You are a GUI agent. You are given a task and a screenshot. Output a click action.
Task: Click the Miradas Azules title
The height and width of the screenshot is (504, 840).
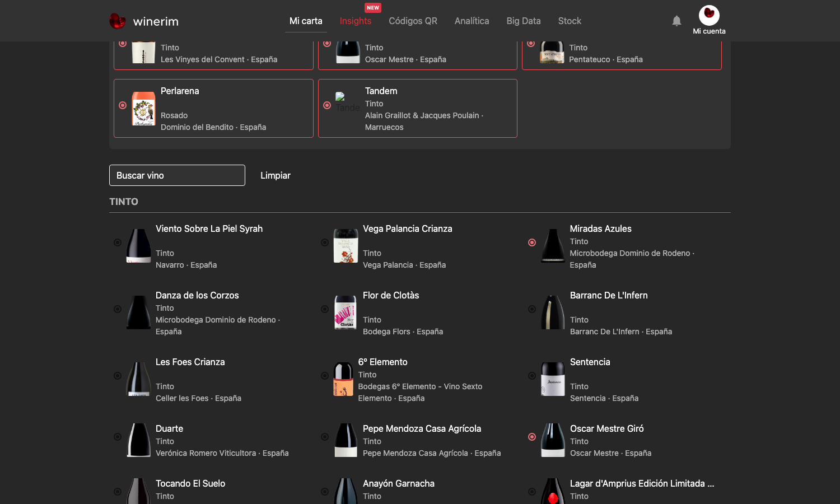click(x=601, y=228)
